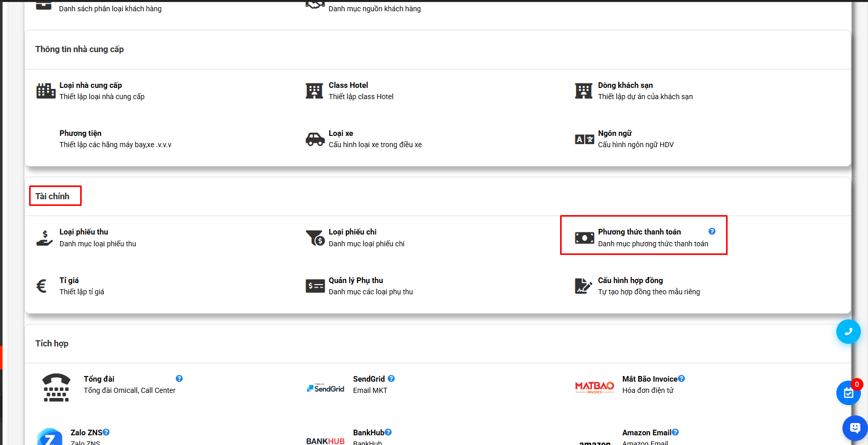
Task: Open the calendar task icon with badge
Action: (848, 393)
